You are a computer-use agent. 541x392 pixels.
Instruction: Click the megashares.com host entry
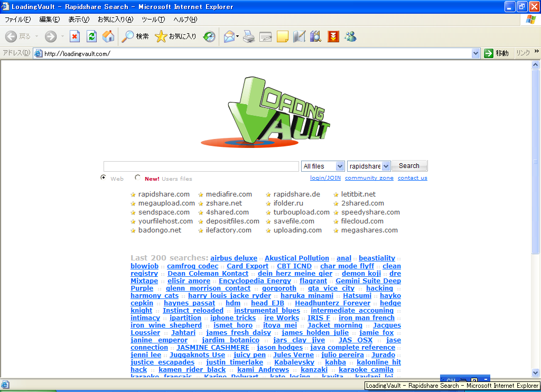369,230
